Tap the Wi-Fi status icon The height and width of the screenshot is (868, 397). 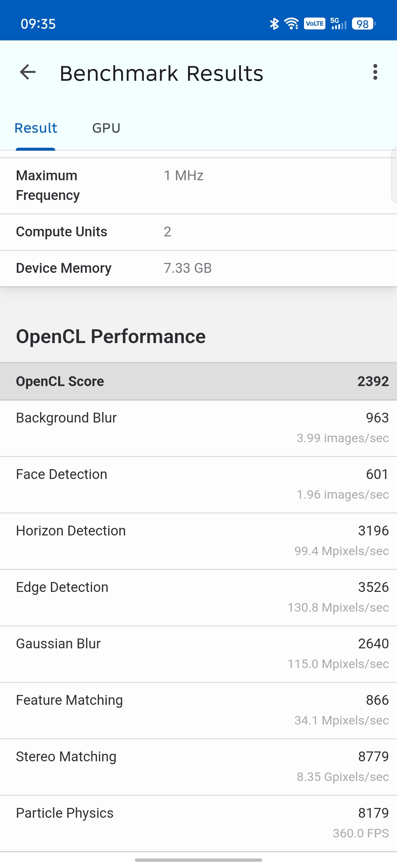point(291,24)
